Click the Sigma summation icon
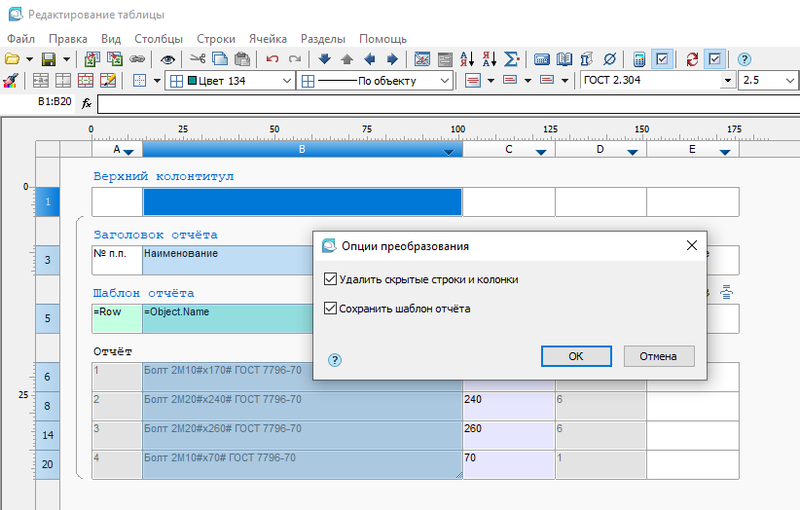The width and height of the screenshot is (800, 510). [x=511, y=59]
